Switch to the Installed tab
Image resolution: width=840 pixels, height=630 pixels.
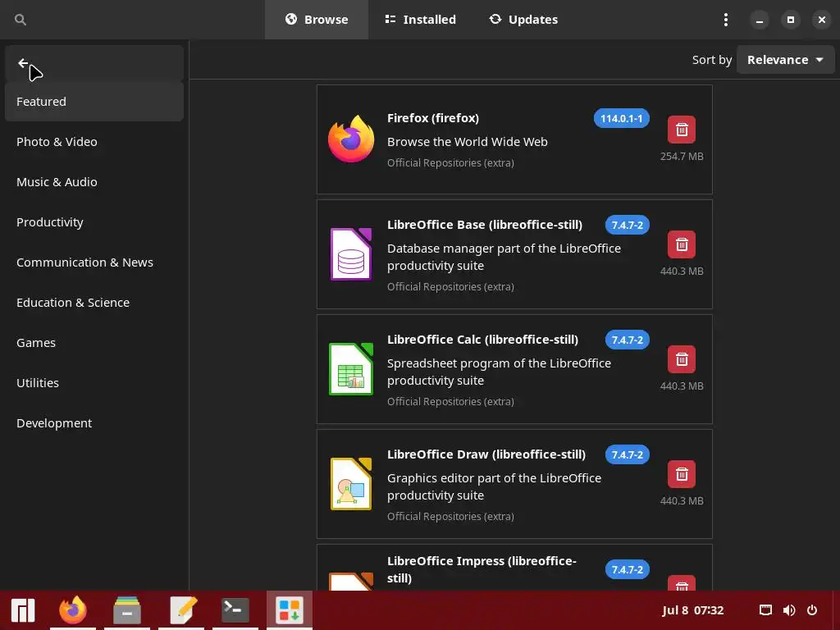click(x=421, y=20)
